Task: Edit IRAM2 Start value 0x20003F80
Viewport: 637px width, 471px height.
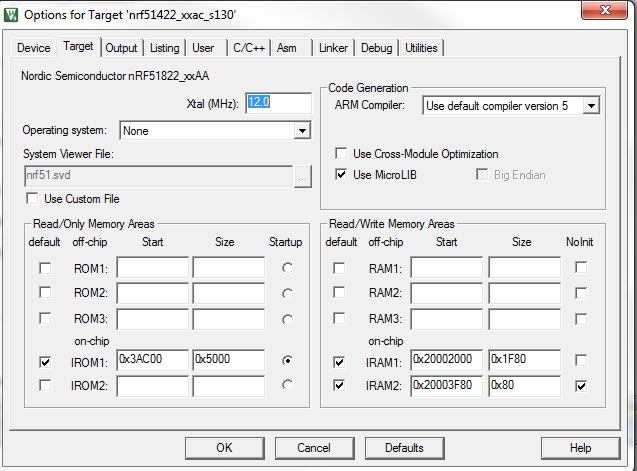Action: pyautogui.click(x=447, y=386)
